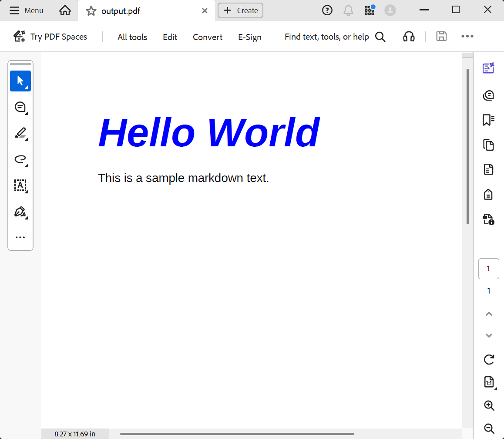Open the bookmarks panel
Viewport: 504px width, 439px height.
coord(489,120)
